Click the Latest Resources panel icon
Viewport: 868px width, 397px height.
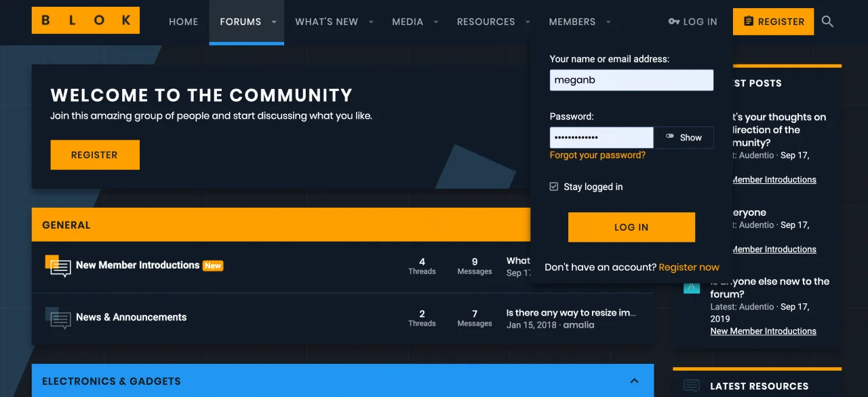[692, 385]
